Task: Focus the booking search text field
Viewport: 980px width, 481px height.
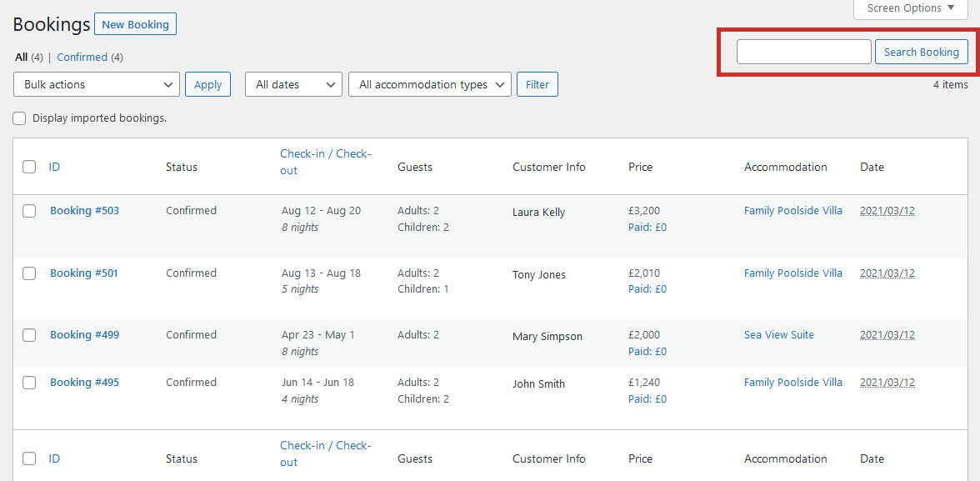Action: pos(803,52)
